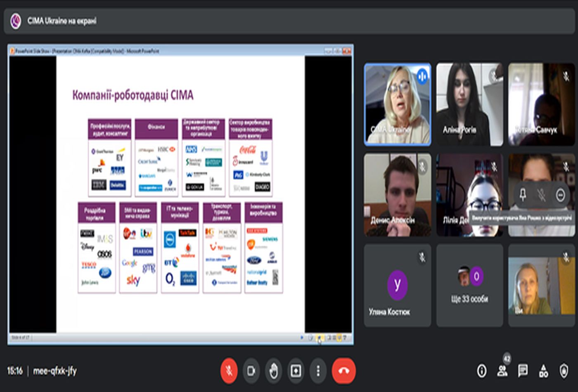Screen dimensions: 578x392
Task: Click the present screen button
Action: [x=296, y=371]
